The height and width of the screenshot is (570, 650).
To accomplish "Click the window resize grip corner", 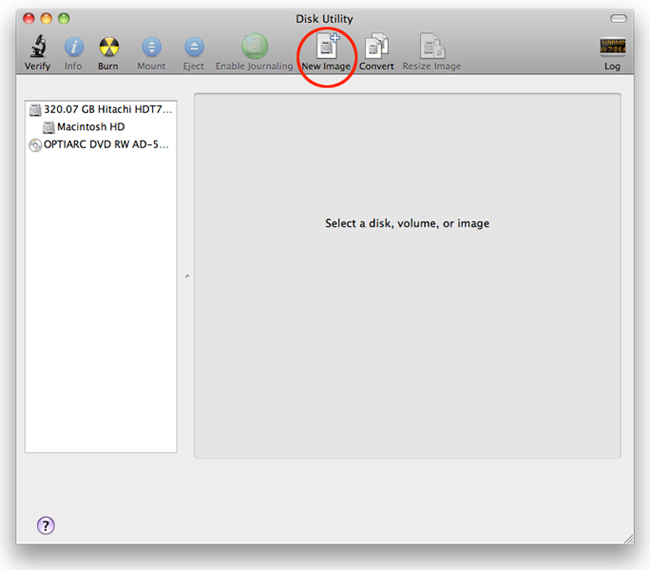I will (629, 539).
